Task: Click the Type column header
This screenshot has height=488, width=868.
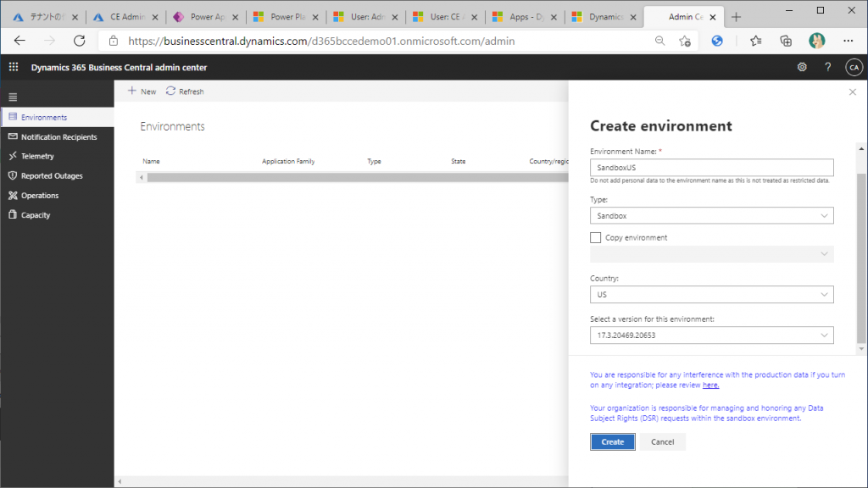Action: 374,162
